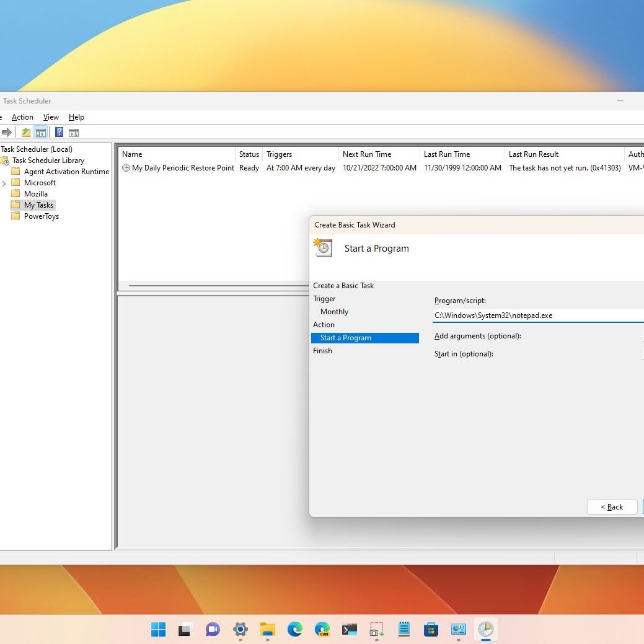
Task: Open the Action menu
Action: 22,117
